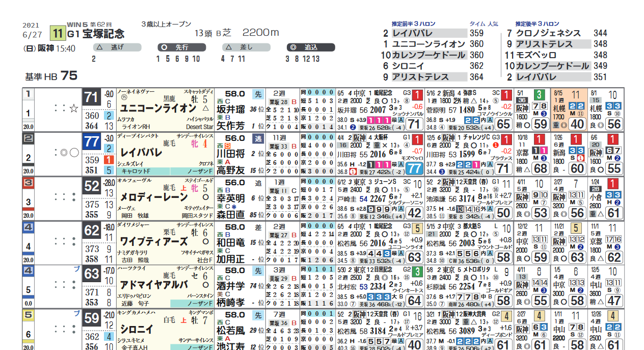This screenshot has width=644, height=350.
Task: Click green third-place badge in 5/1 阪神 cell
Action: click(539, 95)
